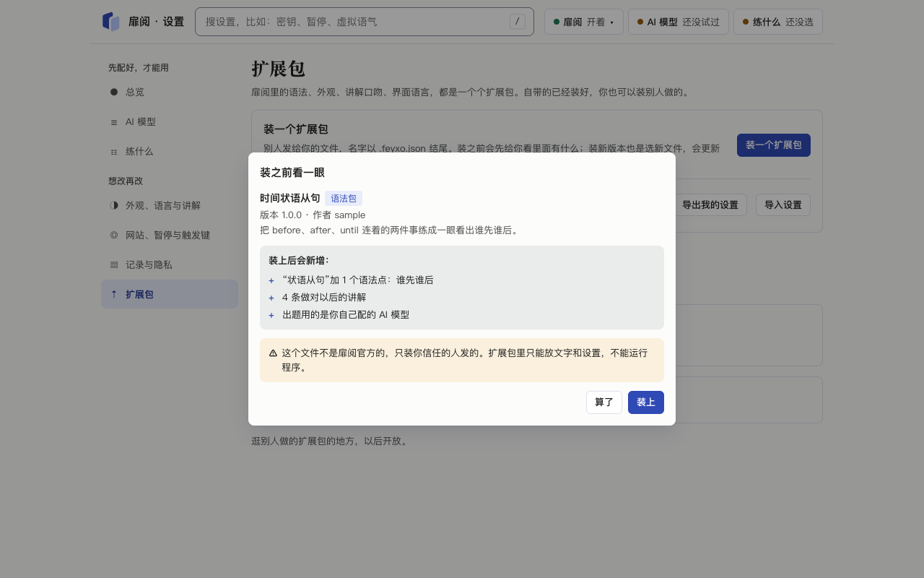Click the package name 时间状语从句
This screenshot has height=578, width=924.
coord(290,199)
